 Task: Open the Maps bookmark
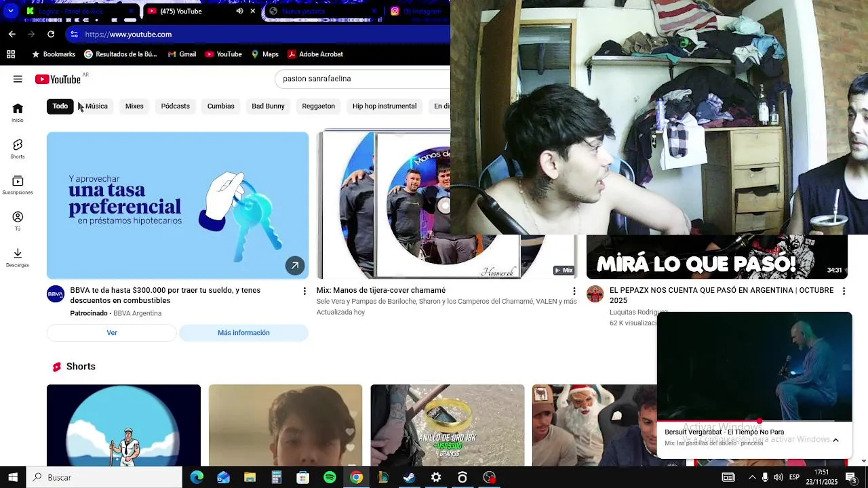coord(264,54)
